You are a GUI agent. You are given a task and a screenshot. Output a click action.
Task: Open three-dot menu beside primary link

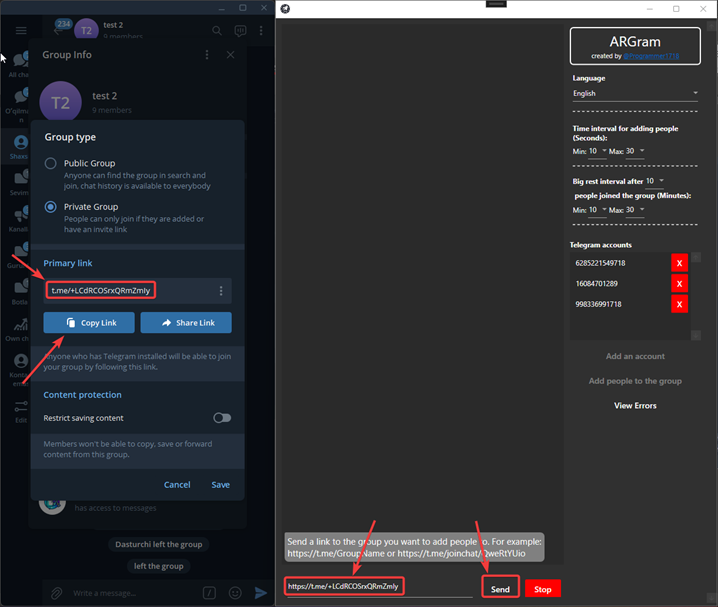[221, 291]
